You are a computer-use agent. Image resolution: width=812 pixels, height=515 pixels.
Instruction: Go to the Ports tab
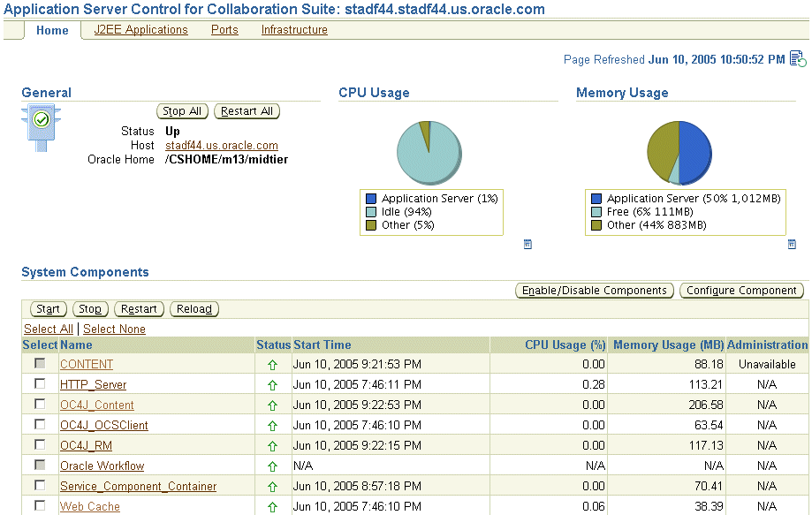click(x=224, y=30)
